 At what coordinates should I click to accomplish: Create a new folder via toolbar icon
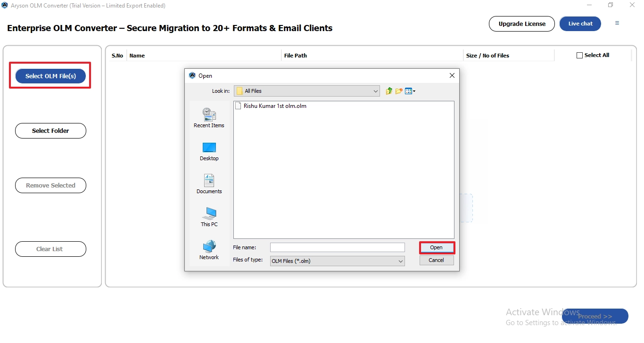(399, 91)
